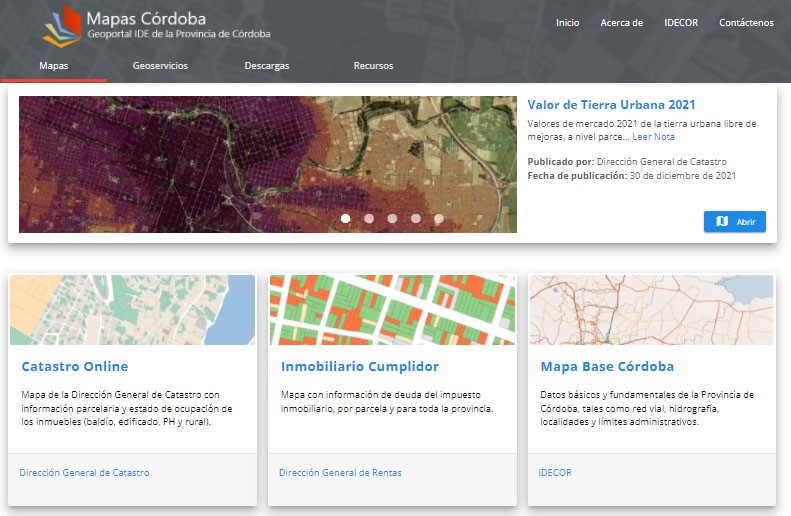The width and height of the screenshot is (791, 516).
Task: Click the Mapas Córdoba logo icon
Action: [62, 26]
